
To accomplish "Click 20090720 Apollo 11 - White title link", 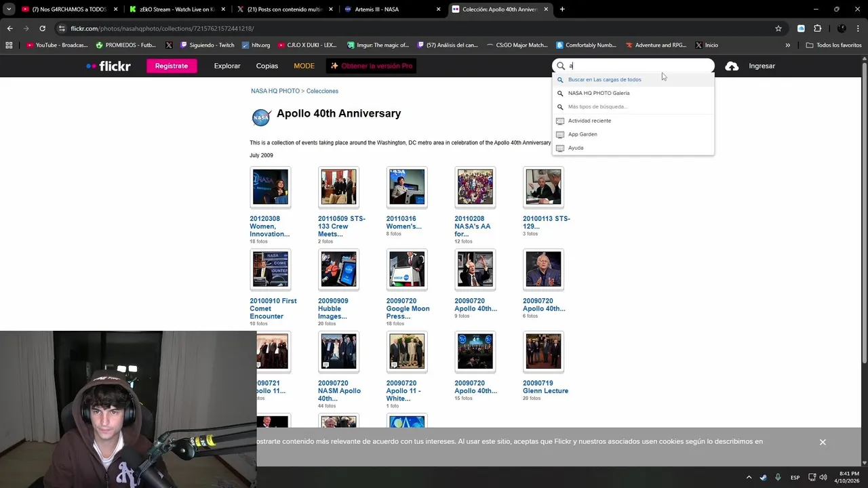I will pyautogui.click(x=403, y=391).
